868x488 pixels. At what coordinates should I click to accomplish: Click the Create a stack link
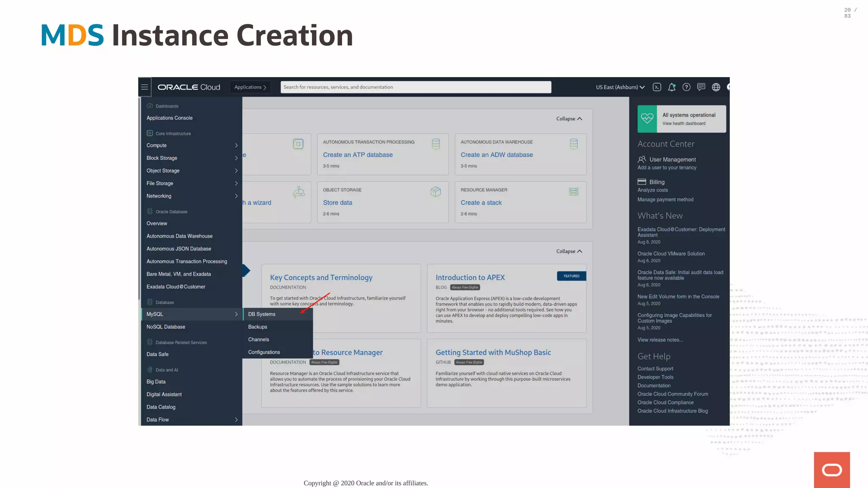481,202
